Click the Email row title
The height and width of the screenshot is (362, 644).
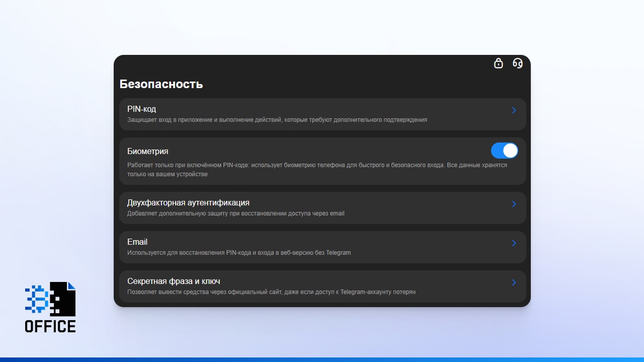[x=137, y=242]
